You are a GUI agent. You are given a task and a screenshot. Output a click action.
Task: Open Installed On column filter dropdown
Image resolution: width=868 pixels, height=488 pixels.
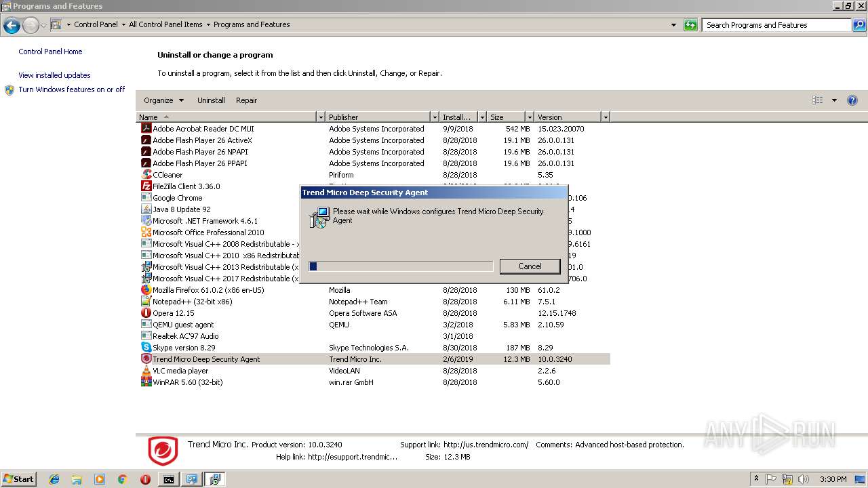click(482, 117)
